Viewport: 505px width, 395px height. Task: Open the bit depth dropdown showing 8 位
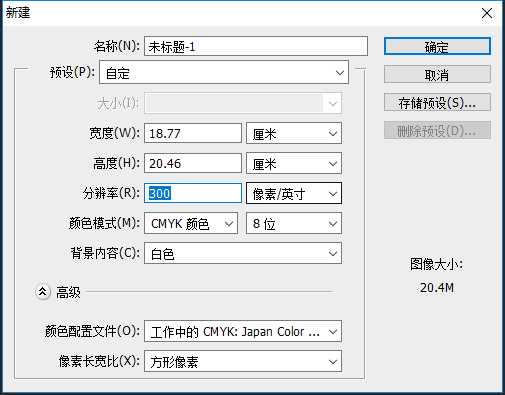[294, 223]
